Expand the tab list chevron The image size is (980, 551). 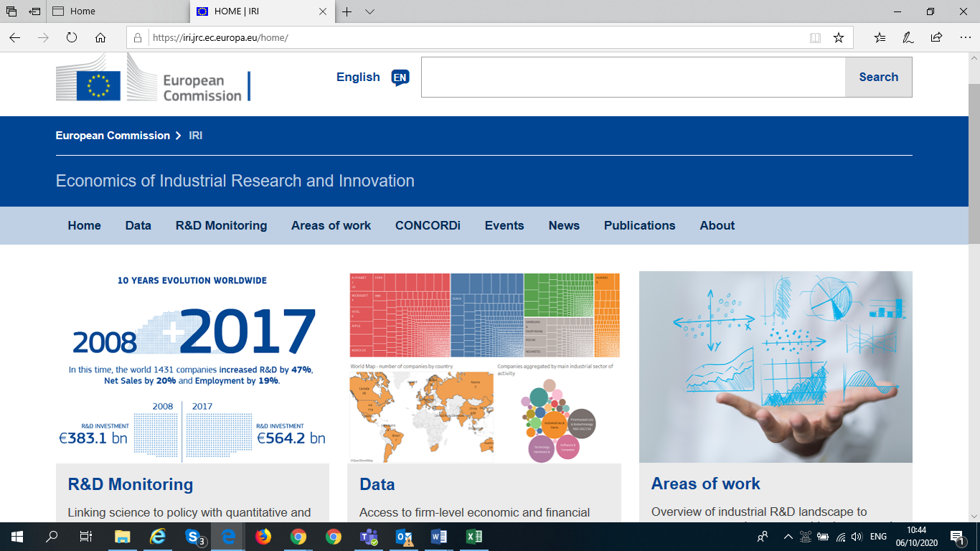(x=369, y=11)
